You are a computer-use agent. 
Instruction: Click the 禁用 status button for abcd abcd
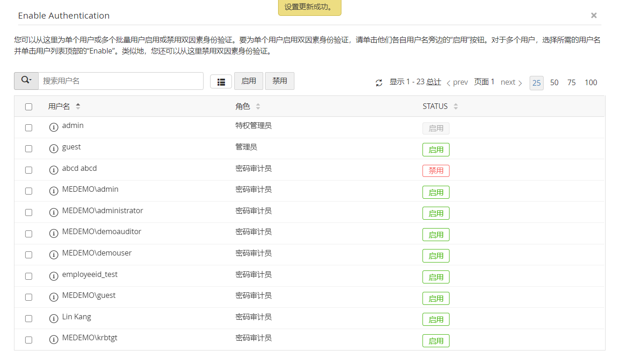pyautogui.click(x=436, y=171)
